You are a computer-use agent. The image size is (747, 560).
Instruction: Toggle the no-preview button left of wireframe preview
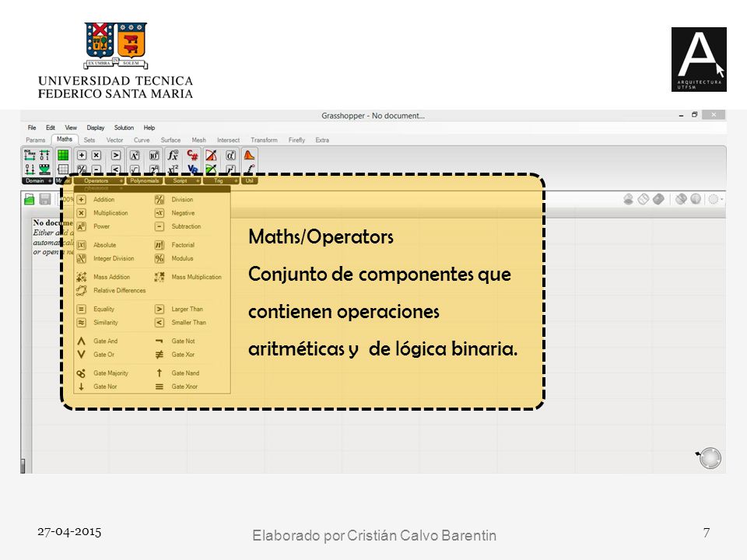point(629,199)
